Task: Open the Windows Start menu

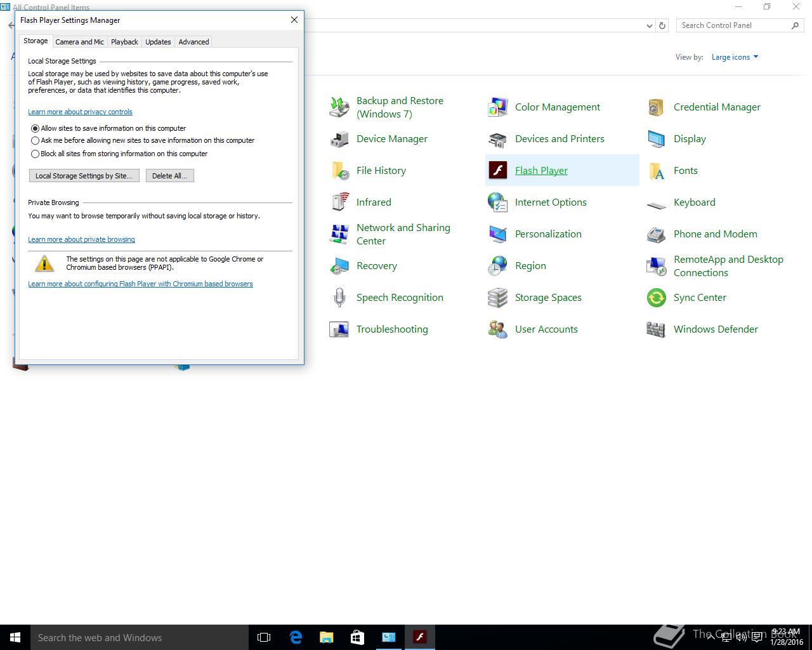Action: pyautogui.click(x=15, y=637)
